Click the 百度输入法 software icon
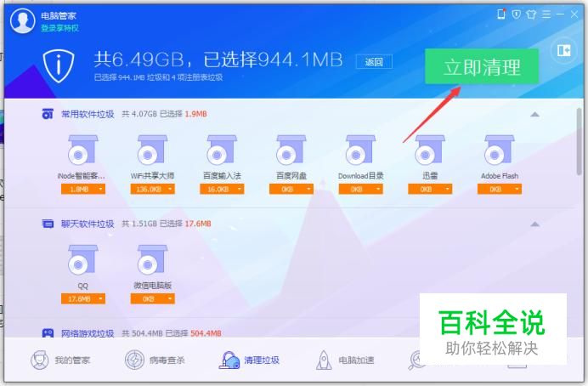The width and height of the screenshot is (588, 386). point(222,150)
